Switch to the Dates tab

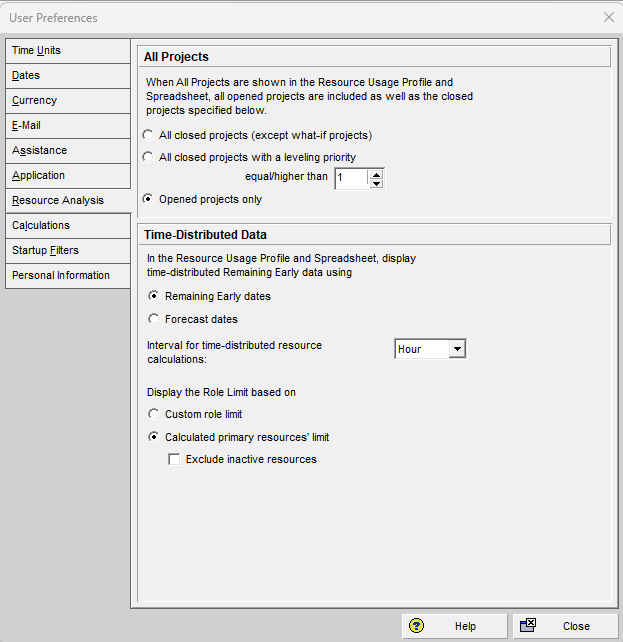(x=68, y=76)
